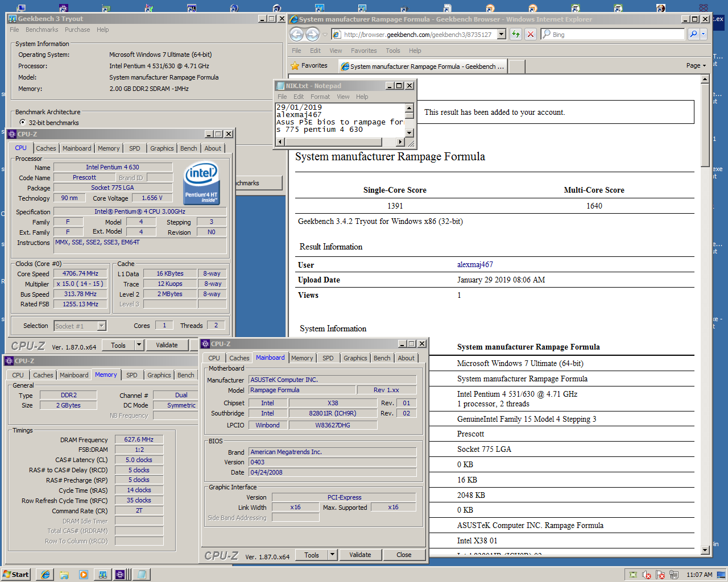The image size is (728, 582).
Task: Click Validate in upper CPU-Z window
Action: pos(167,345)
